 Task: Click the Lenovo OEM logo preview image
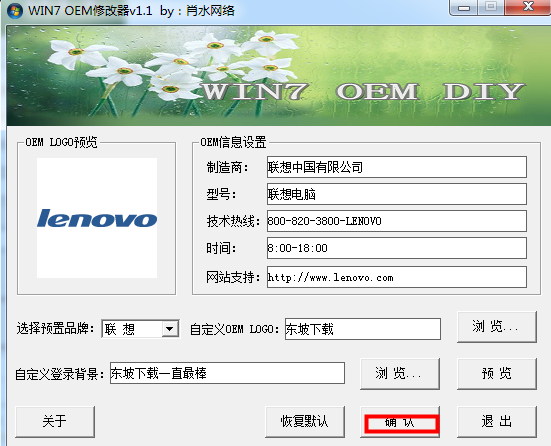click(x=97, y=218)
